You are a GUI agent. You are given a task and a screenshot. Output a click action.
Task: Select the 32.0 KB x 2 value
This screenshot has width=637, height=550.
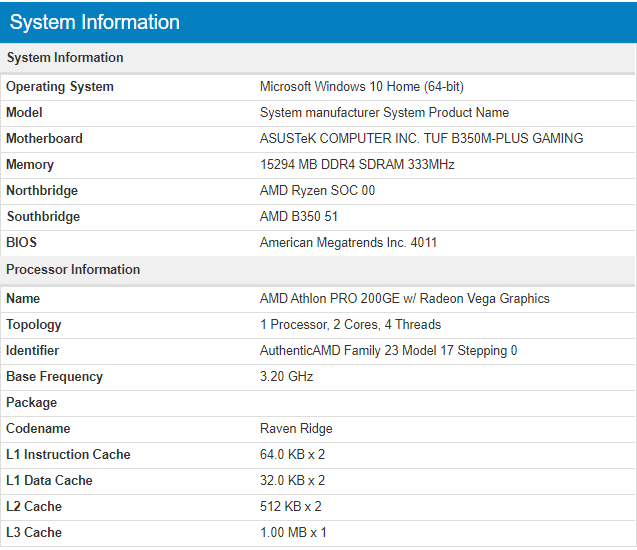[x=292, y=481]
